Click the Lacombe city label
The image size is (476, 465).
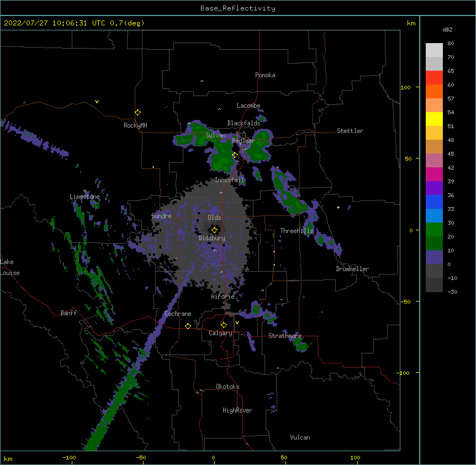point(248,105)
